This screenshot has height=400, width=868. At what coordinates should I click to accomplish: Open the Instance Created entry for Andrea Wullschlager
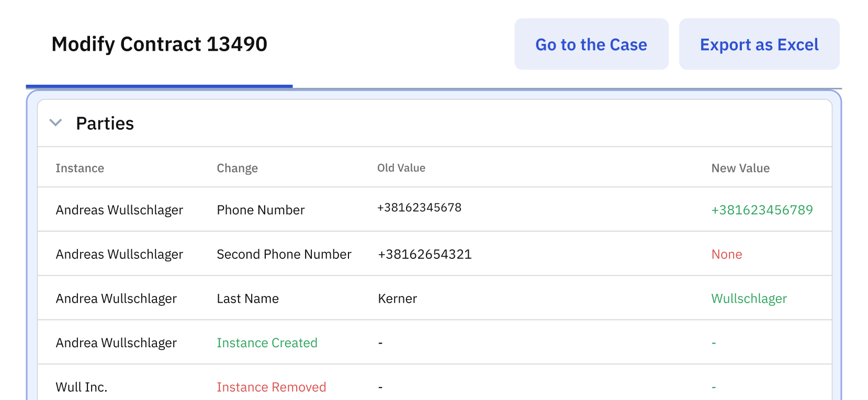pos(267,342)
